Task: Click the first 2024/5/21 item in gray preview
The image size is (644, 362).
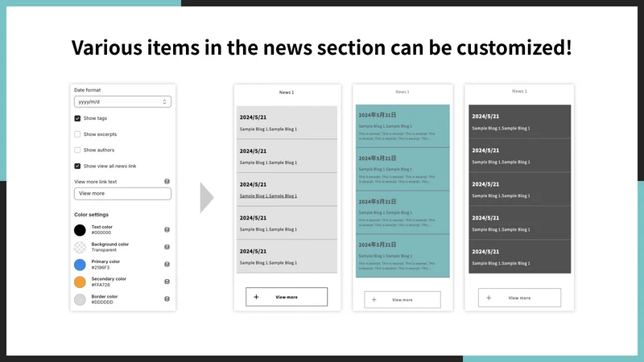Action: click(x=287, y=122)
